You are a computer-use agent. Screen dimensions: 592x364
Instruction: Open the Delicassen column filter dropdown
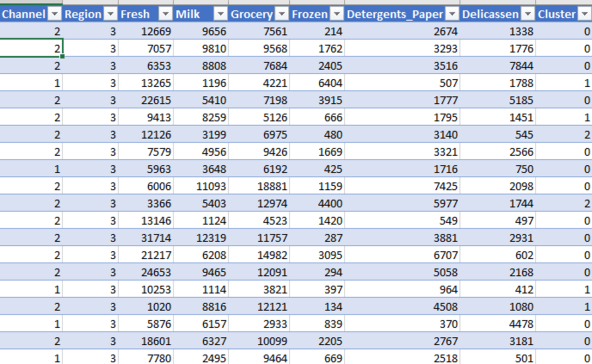coord(528,14)
